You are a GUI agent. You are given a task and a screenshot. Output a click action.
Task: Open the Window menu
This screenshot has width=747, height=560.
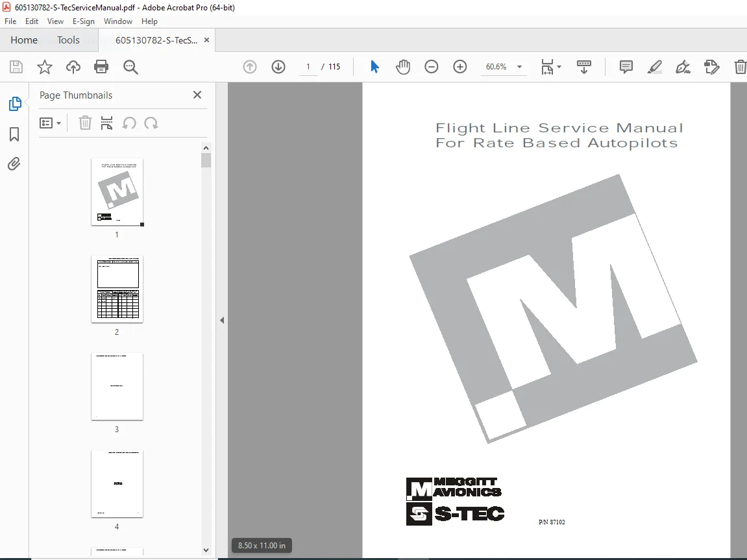coord(117,21)
